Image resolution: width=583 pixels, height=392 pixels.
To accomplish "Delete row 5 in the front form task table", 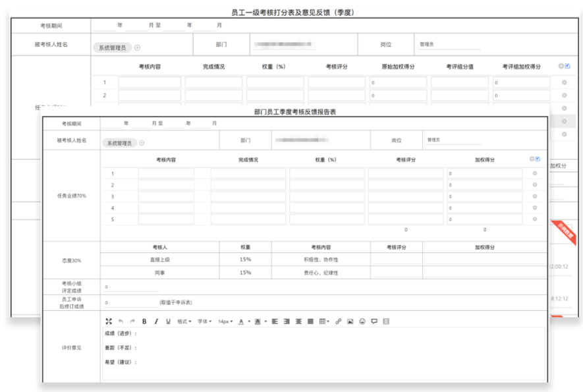I will click(535, 219).
